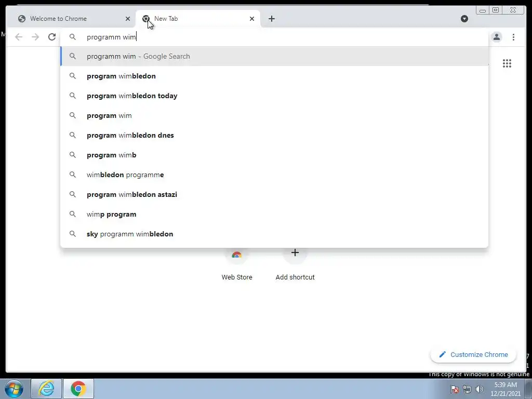
Task: Go back to previous page
Action: point(19,37)
